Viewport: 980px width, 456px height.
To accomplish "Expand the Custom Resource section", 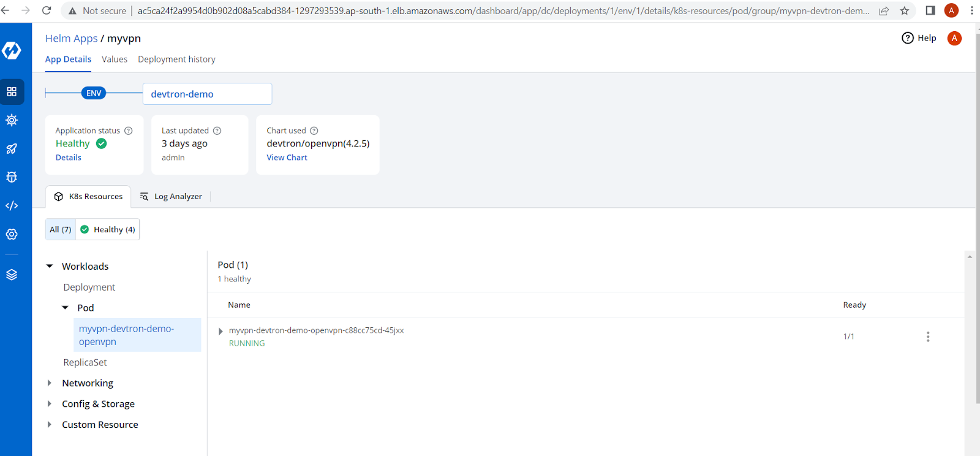I will [x=50, y=425].
